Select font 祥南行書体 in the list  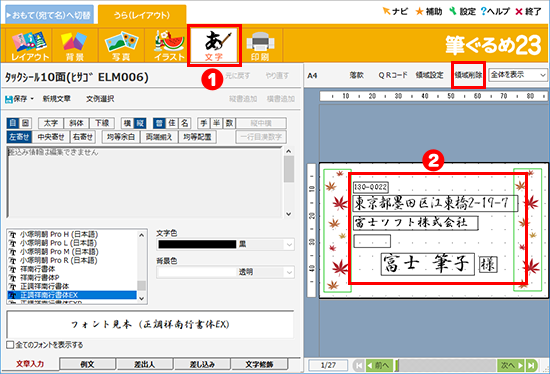tap(38, 269)
